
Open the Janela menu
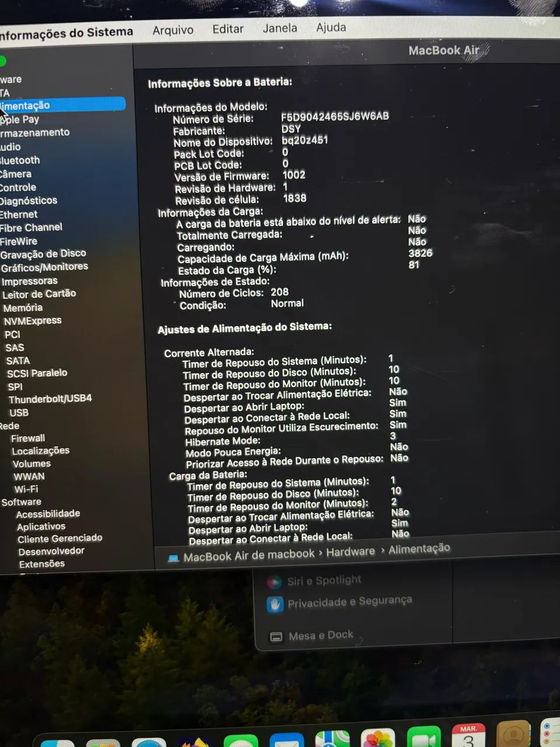(279, 28)
